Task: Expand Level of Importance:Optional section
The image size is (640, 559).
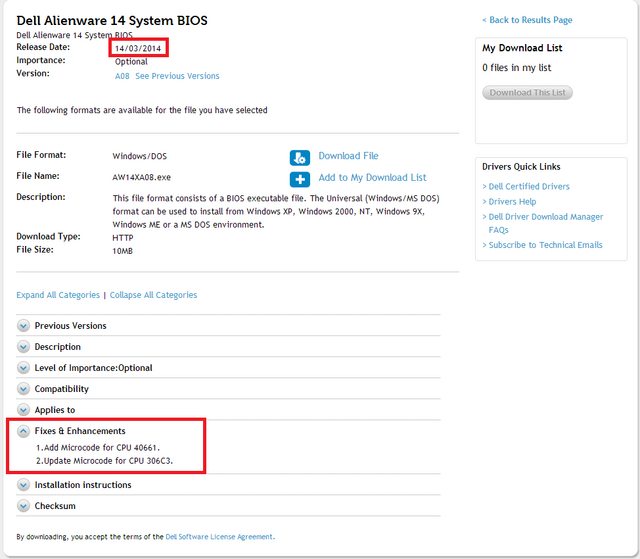Action: 23,368
